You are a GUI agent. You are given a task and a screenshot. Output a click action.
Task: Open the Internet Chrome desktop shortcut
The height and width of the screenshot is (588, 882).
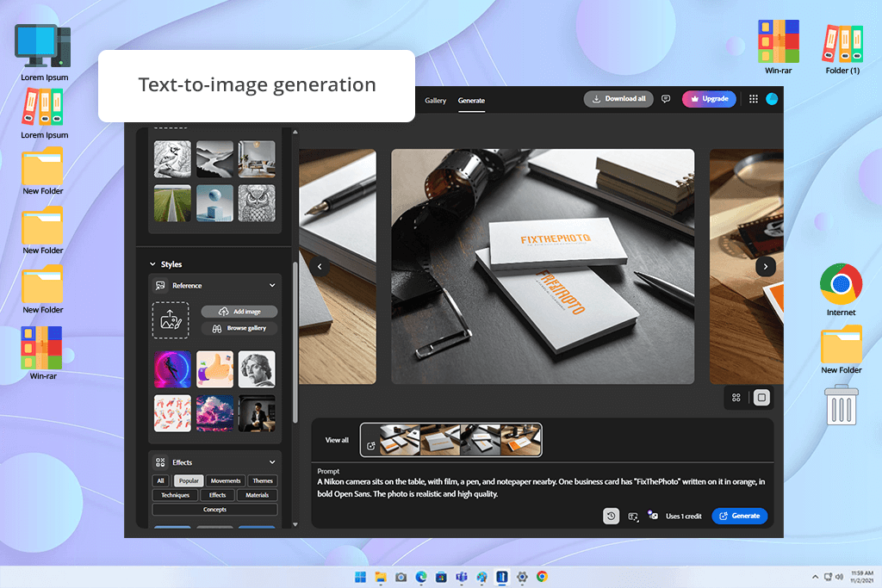(x=841, y=290)
